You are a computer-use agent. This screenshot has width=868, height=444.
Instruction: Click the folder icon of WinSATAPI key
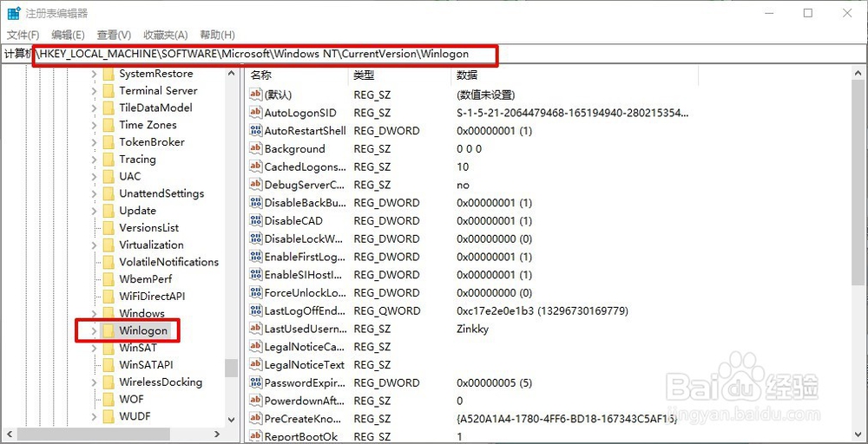tap(108, 365)
